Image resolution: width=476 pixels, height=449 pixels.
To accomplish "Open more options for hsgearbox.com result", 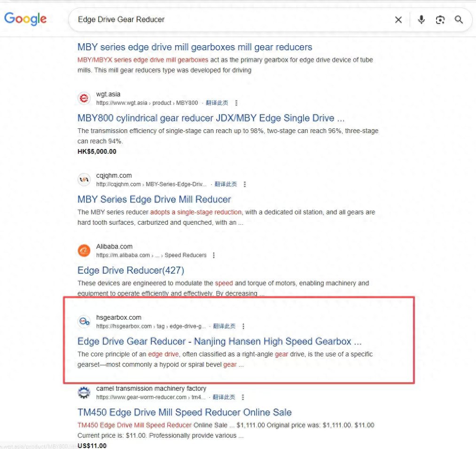I will (x=243, y=326).
